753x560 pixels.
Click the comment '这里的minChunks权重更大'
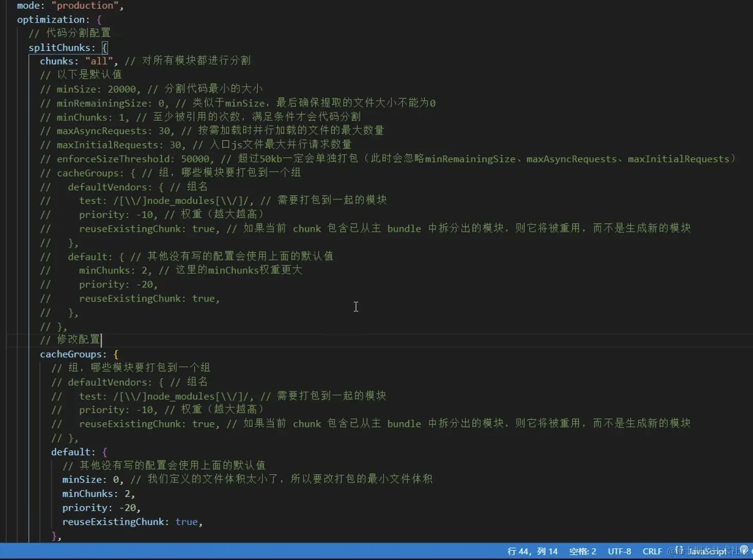(x=239, y=270)
